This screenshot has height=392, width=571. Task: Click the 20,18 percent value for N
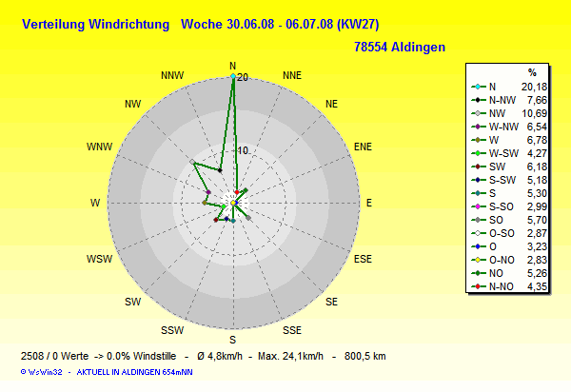536,87
